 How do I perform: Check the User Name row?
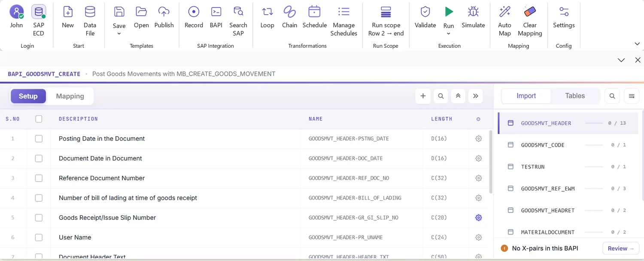tap(39, 237)
